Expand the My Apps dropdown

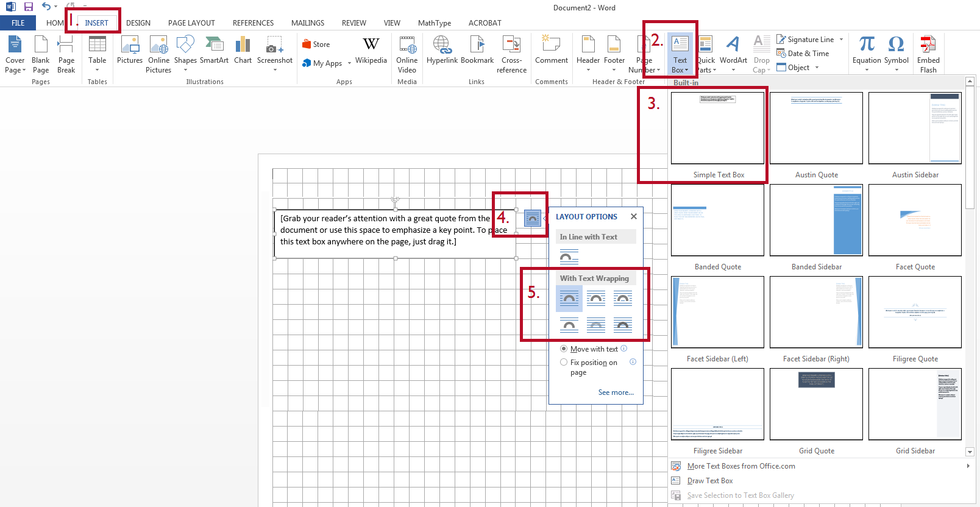349,63
